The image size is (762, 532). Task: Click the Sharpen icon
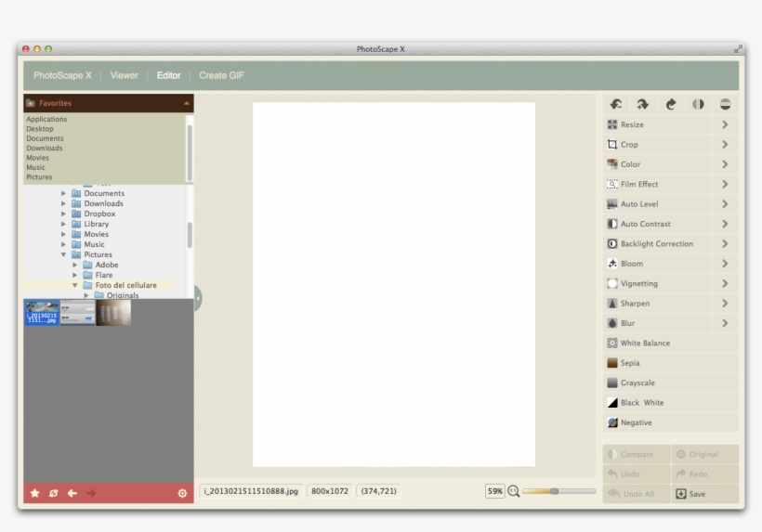[612, 304]
